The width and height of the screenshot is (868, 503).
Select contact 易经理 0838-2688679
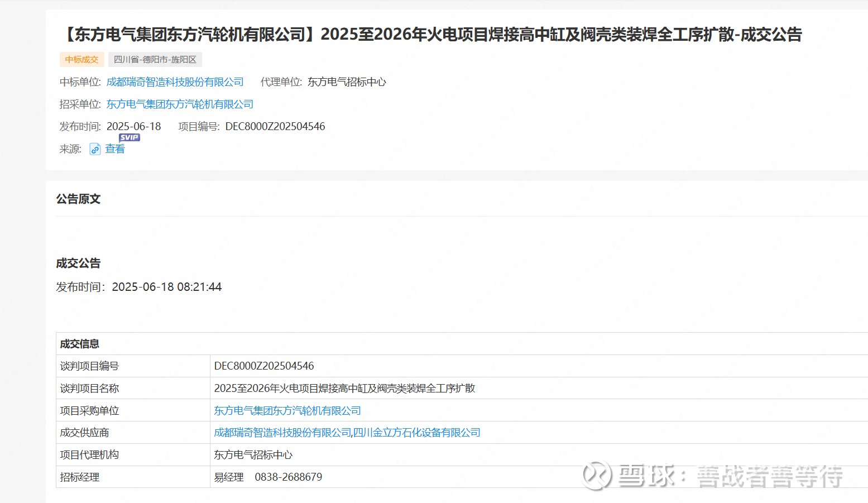pyautogui.click(x=268, y=477)
